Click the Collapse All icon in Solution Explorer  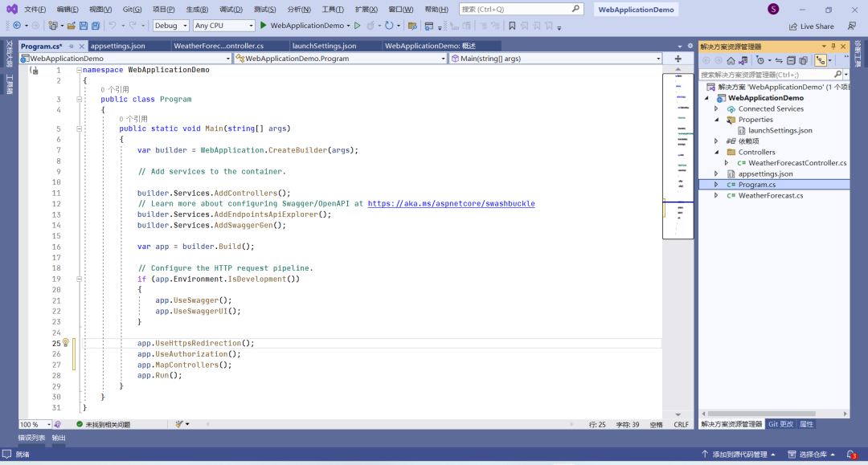[x=791, y=60]
